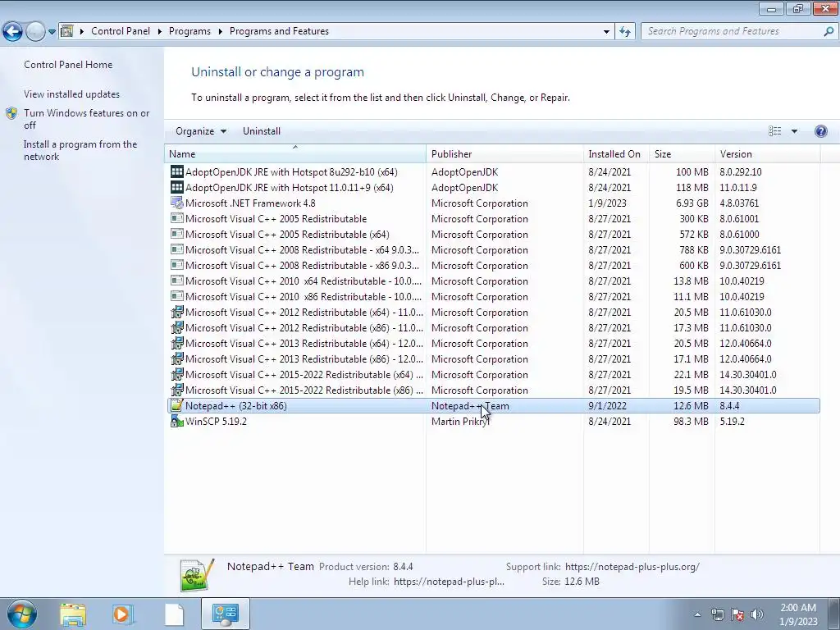
Task: Select AdoptOpenJDK JRE 11.0.11+9 icon
Action: (x=177, y=187)
